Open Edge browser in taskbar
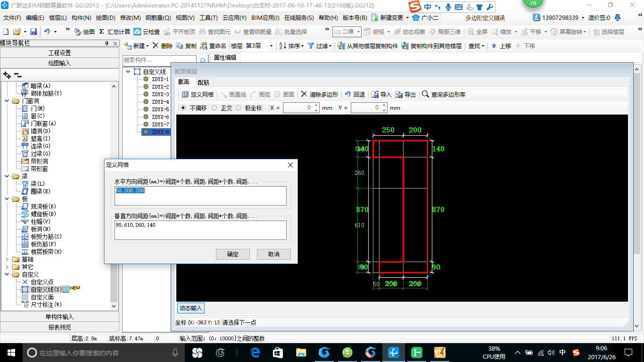The height and width of the screenshot is (362, 644). coord(255,352)
